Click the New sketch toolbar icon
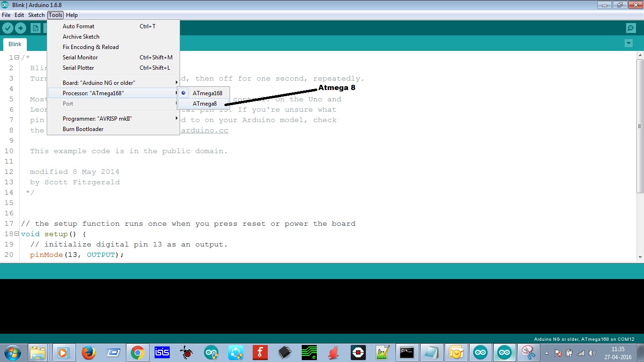 [36, 28]
